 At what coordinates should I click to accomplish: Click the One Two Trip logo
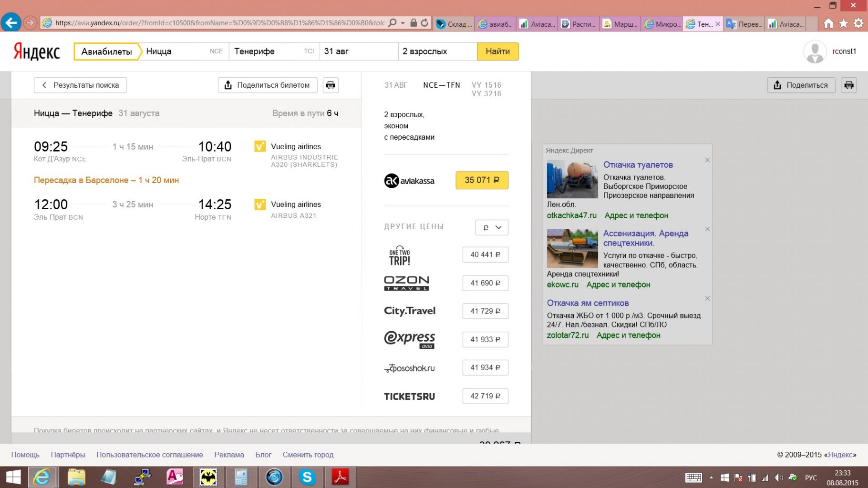click(400, 255)
